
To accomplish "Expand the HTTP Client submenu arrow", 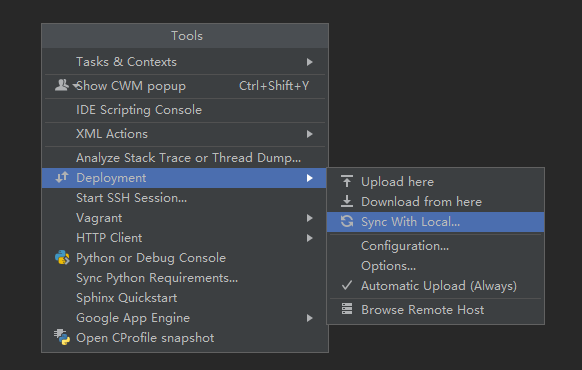I will tap(310, 238).
